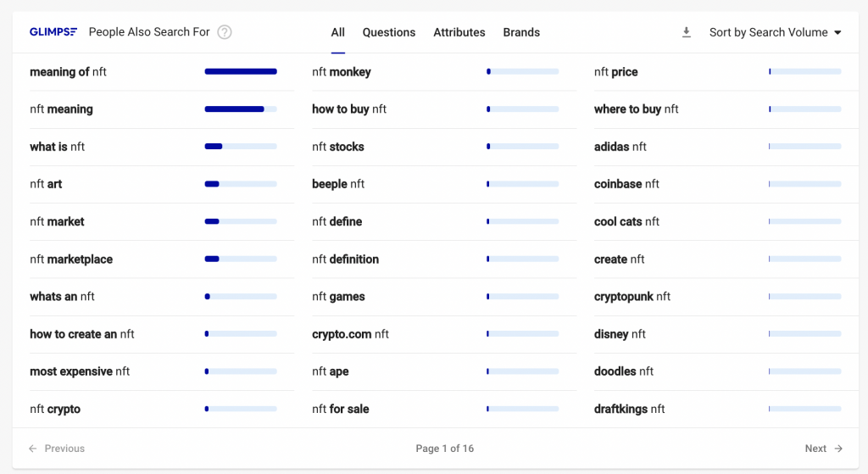Click the 'beeple nft' keyword
This screenshot has width=868, height=474.
click(x=338, y=184)
